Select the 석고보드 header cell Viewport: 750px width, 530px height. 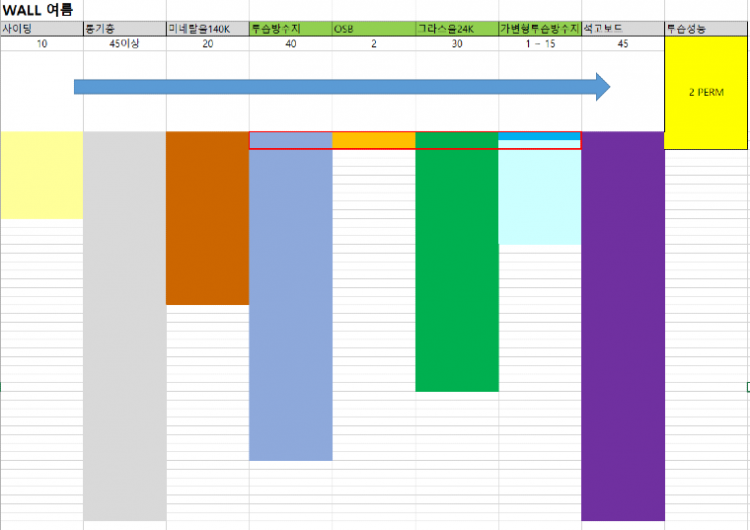point(622,29)
